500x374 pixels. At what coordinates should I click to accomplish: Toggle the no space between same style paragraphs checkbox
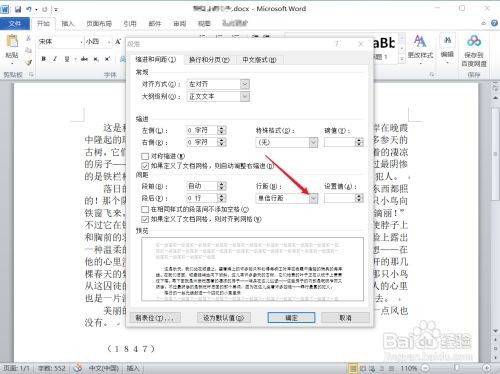145,209
